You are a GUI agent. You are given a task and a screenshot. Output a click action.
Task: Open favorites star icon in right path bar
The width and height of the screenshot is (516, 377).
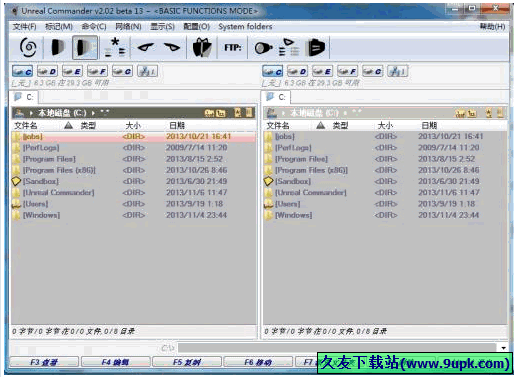click(x=489, y=113)
